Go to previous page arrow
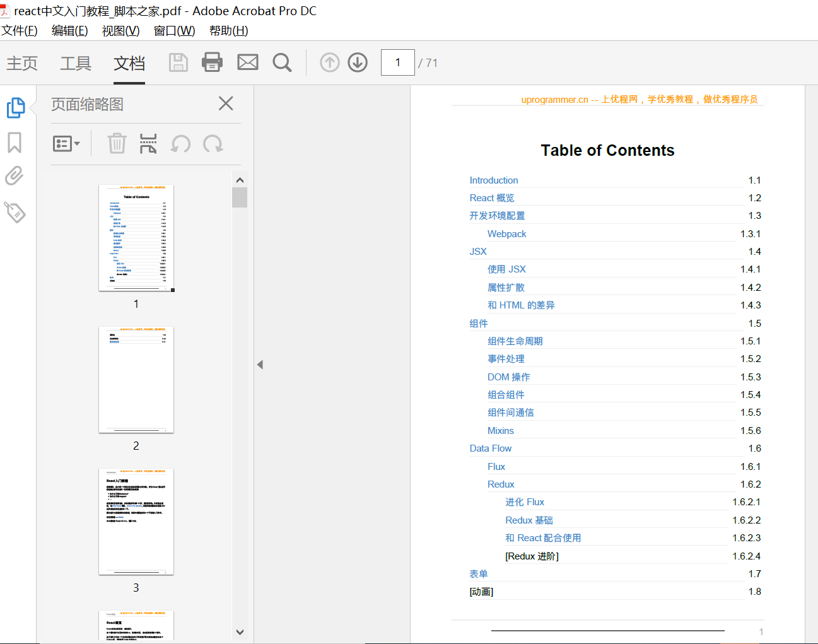The height and width of the screenshot is (644, 818). click(330, 62)
